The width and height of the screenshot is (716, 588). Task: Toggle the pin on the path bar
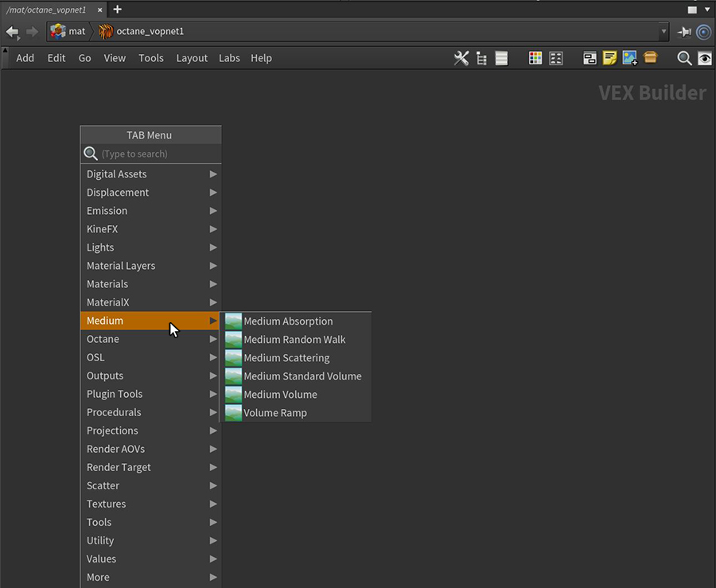point(684,32)
